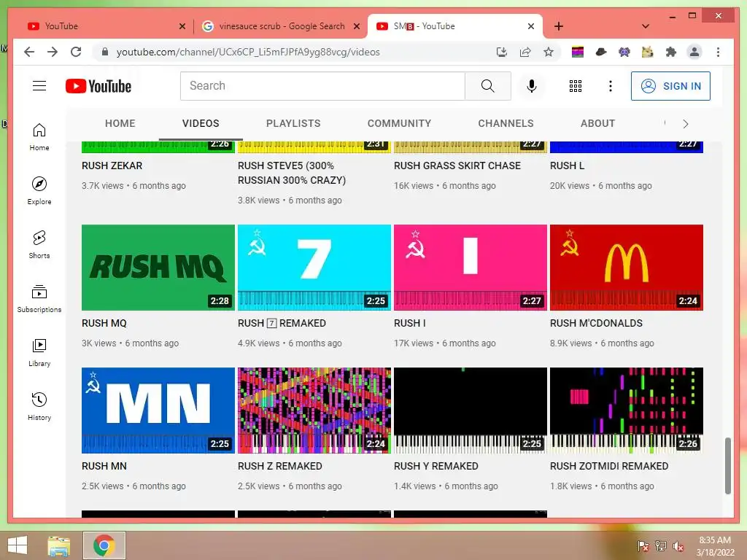Viewport: 747px width, 560px height.
Task: Open the channel HOME tab
Action: coord(120,123)
